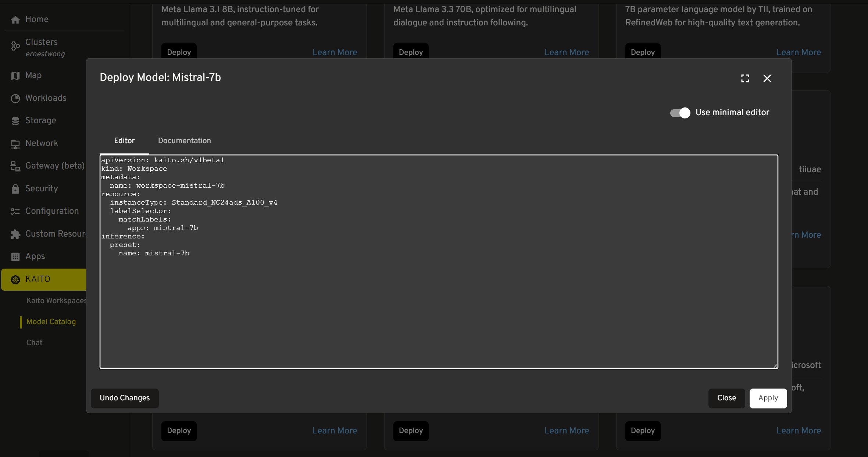Close the Deploy Model dialog with X
Screen dimensions: 868x457
tap(767, 78)
